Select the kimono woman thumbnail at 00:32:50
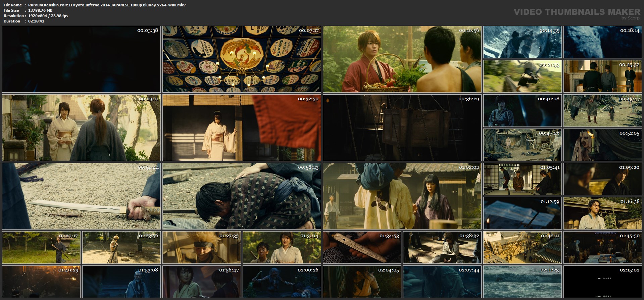Viewport: 644px width, 300px height. coord(242,128)
